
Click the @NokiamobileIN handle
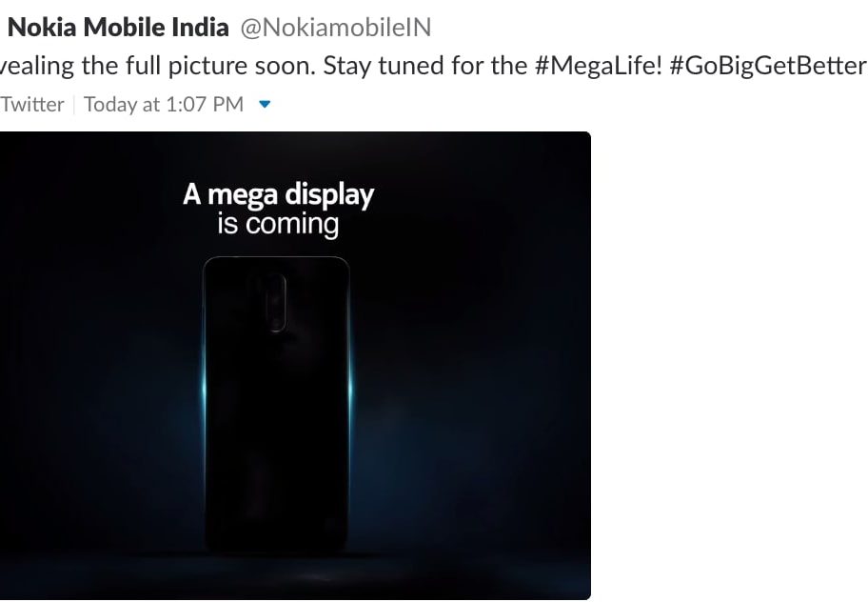point(335,28)
